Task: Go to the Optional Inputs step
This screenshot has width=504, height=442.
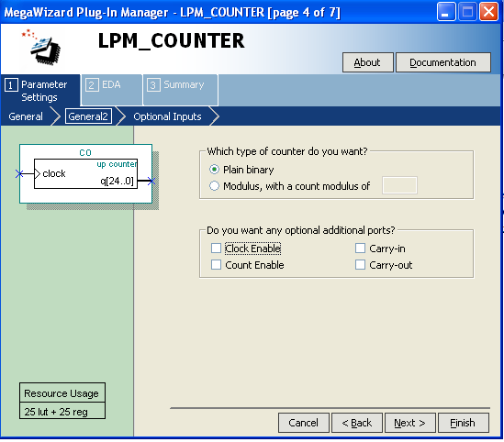Action: click(167, 116)
